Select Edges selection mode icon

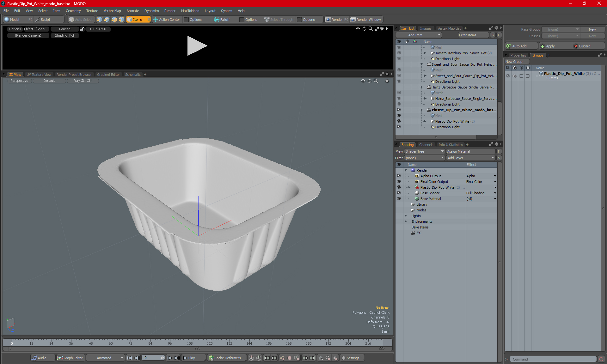107,20
